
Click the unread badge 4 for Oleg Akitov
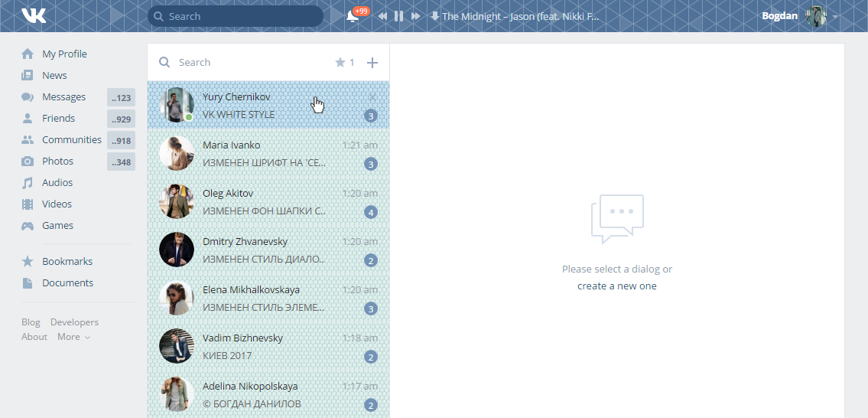371,212
